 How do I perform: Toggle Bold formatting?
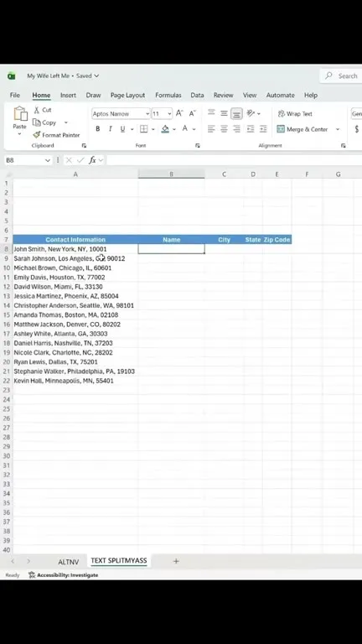coord(98,129)
